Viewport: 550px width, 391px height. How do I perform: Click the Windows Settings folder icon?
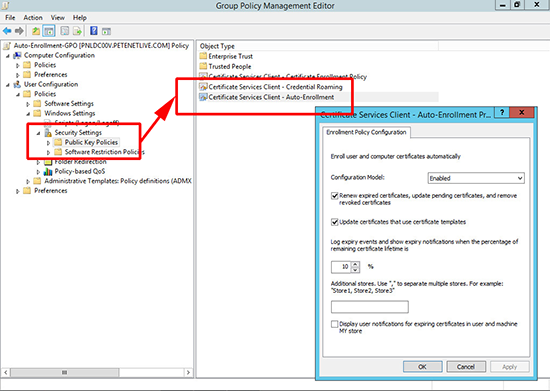tap(37, 113)
